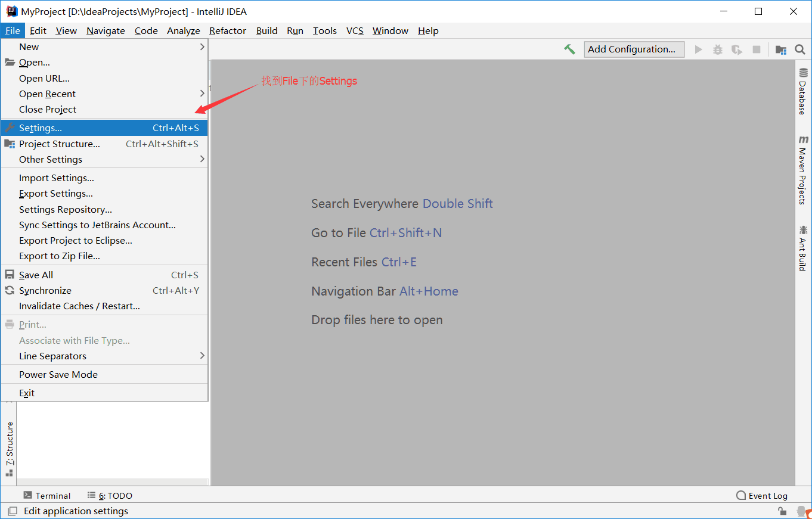This screenshot has height=519, width=812.
Task: Open the VCS menu
Action: coord(355,31)
